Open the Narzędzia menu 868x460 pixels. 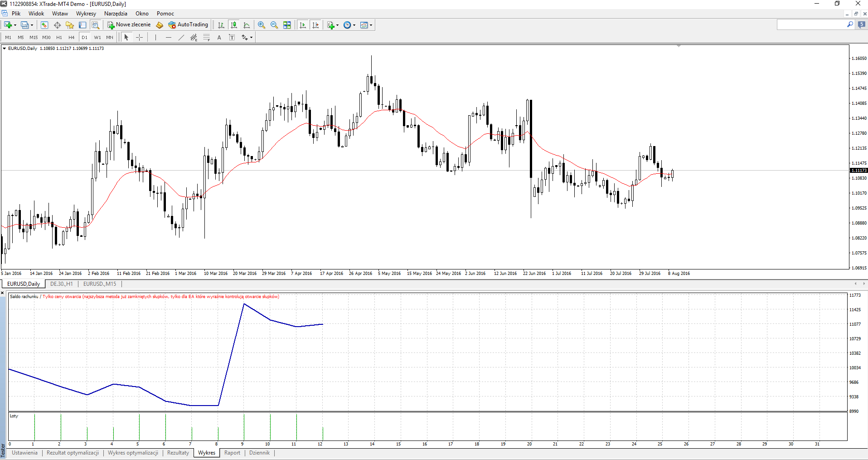coord(116,14)
